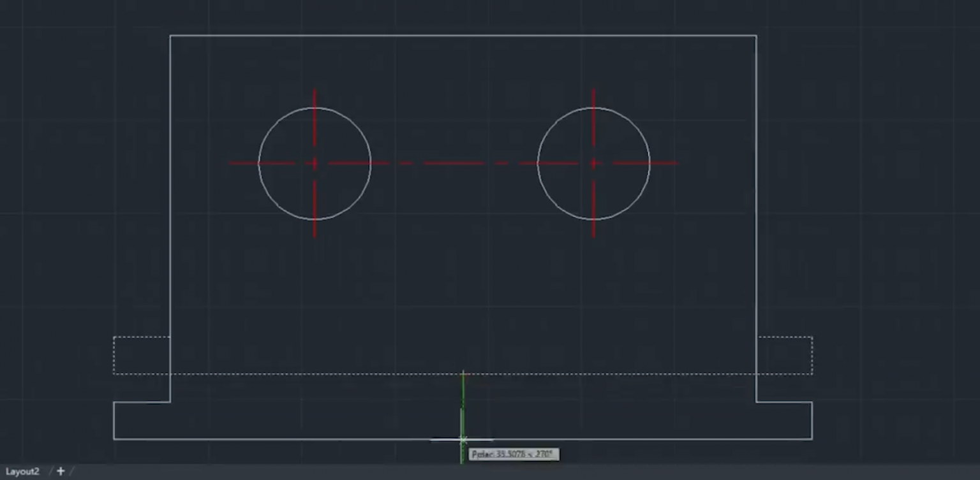The height and width of the screenshot is (480, 980).
Task: Click the crosshair cursor position
Action: pos(463,440)
